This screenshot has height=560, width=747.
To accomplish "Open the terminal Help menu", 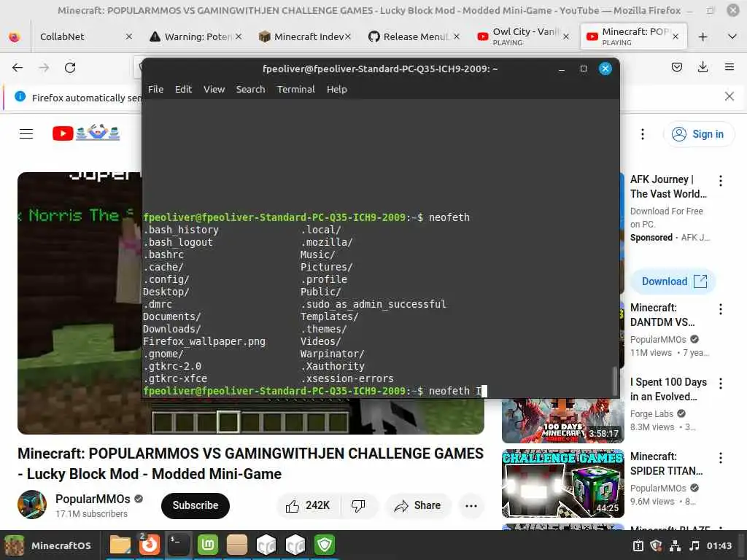I will point(336,90).
